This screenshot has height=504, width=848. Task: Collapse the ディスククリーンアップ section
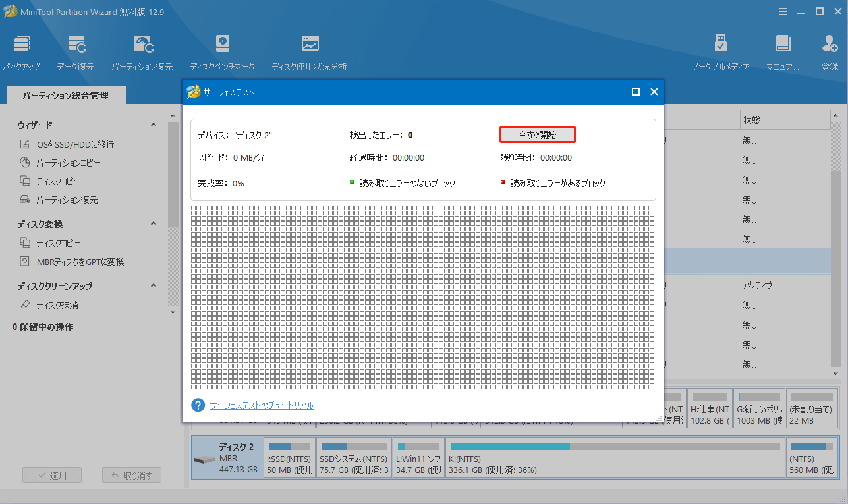[x=154, y=286]
